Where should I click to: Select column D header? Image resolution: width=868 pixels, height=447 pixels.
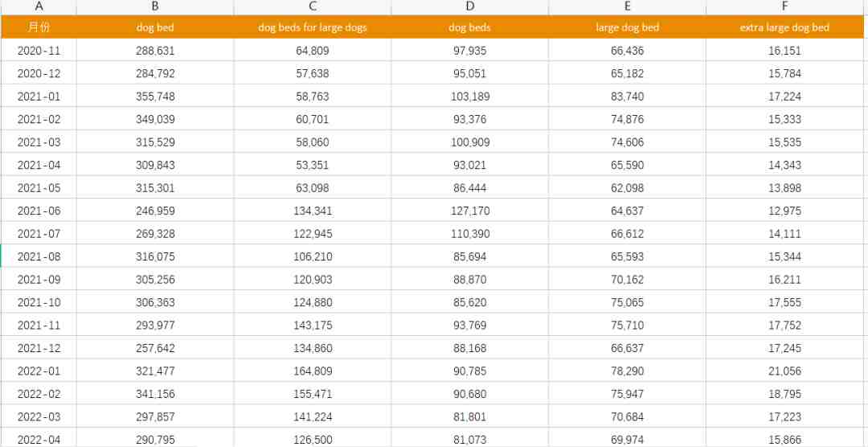click(470, 6)
